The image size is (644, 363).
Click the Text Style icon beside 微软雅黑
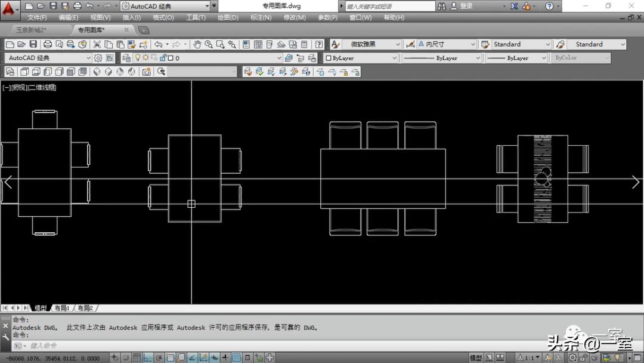(335, 44)
